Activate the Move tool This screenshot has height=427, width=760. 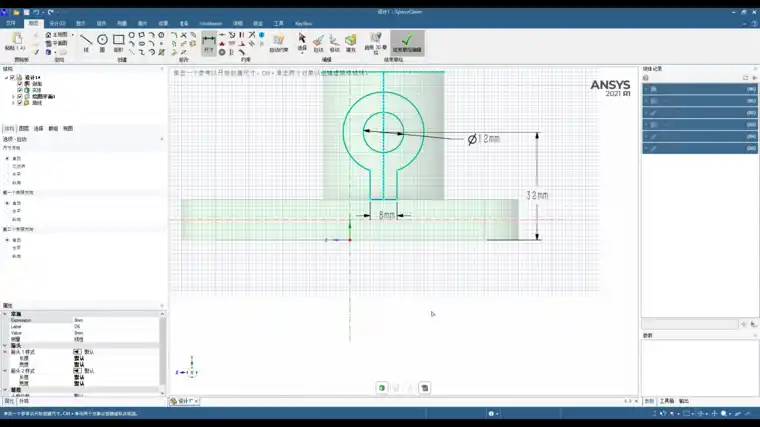click(x=334, y=42)
